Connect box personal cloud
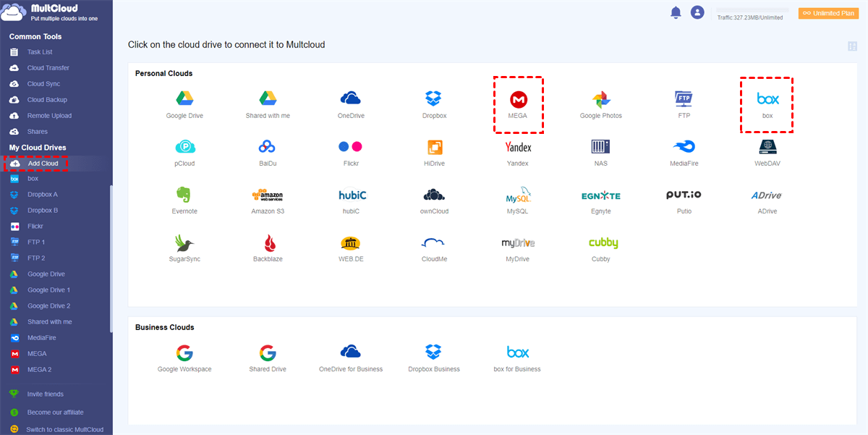The image size is (868, 435). pos(767,105)
